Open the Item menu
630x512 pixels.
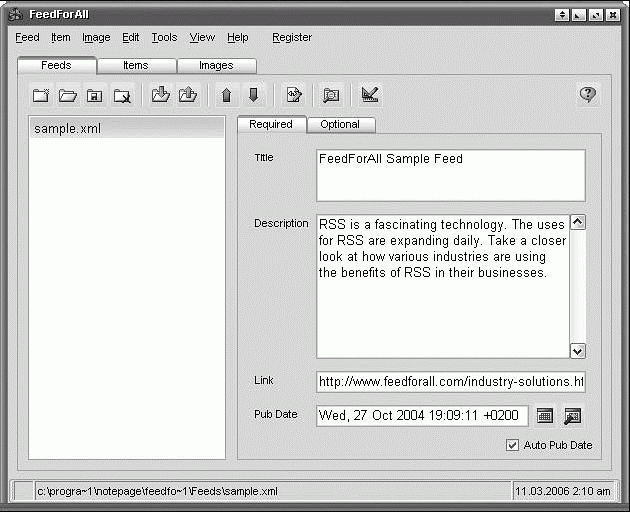click(x=61, y=37)
